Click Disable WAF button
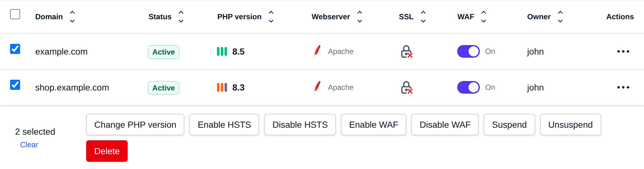The height and width of the screenshot is (169, 644). click(445, 125)
